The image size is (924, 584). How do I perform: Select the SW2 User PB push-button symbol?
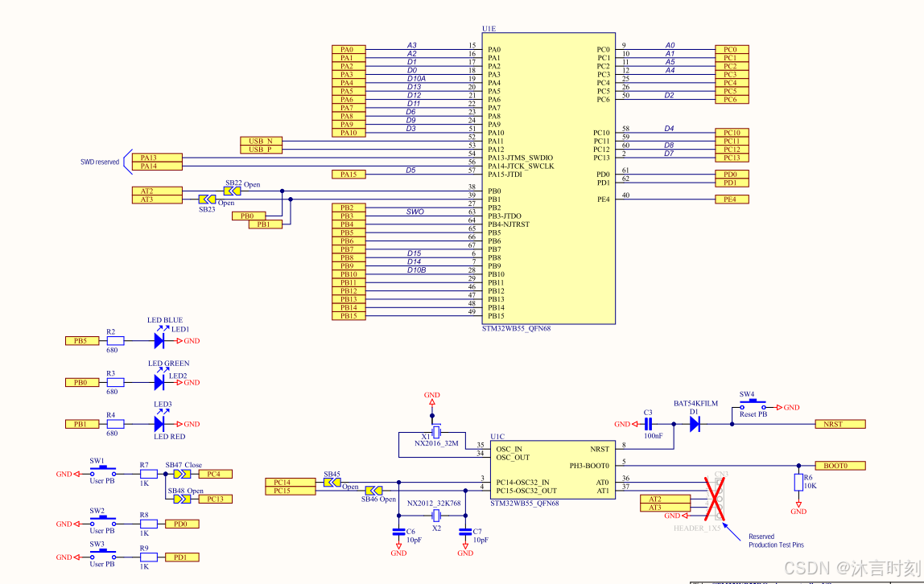point(102,521)
